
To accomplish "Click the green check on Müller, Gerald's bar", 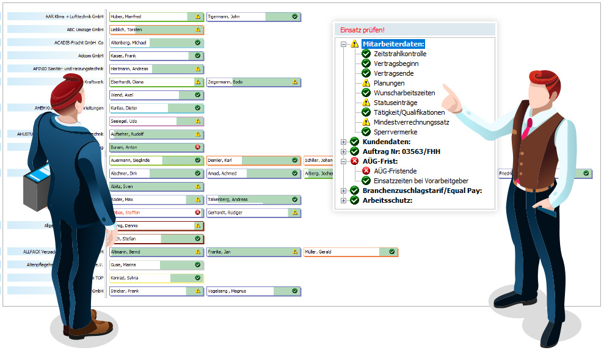I will coord(391,252).
